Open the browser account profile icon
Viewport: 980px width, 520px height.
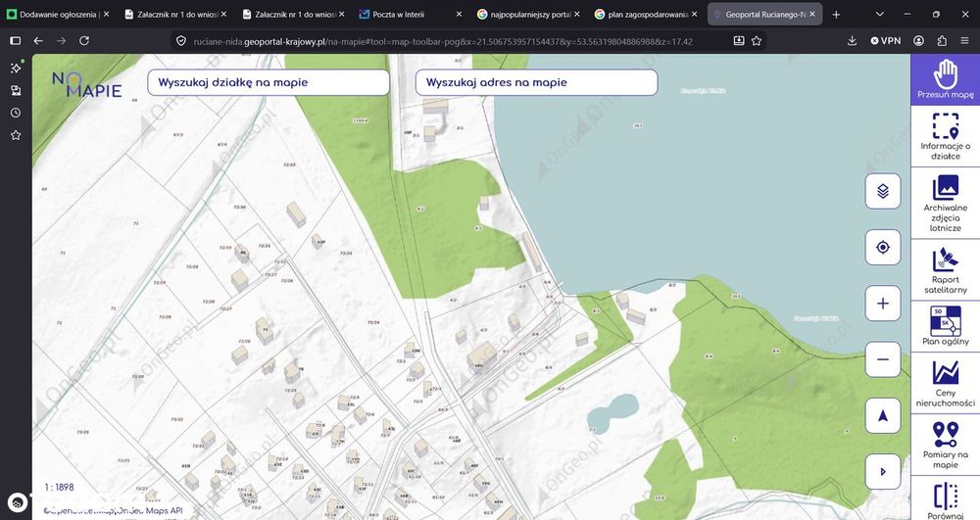coord(919,40)
